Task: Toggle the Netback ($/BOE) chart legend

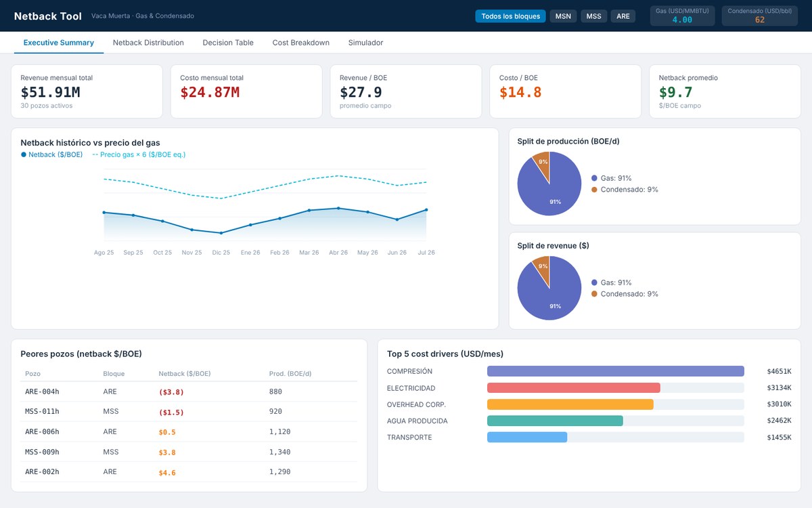Action: (x=52, y=154)
